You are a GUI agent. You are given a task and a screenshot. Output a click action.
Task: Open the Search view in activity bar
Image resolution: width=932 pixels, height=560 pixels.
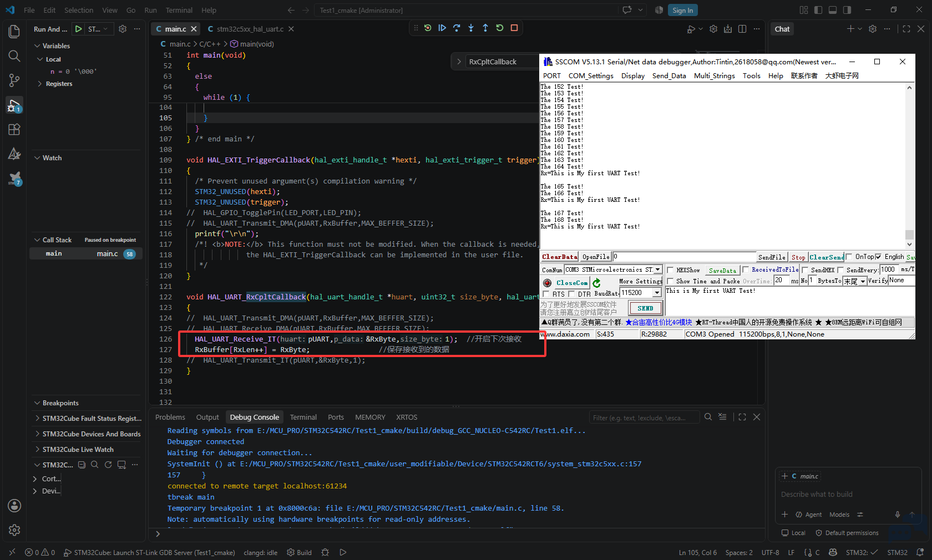[14, 56]
